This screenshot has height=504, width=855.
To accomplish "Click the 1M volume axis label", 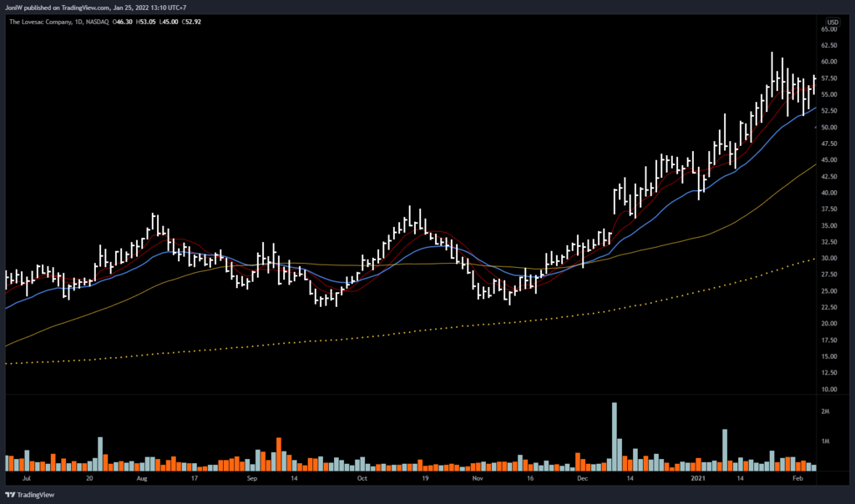I will (826, 441).
